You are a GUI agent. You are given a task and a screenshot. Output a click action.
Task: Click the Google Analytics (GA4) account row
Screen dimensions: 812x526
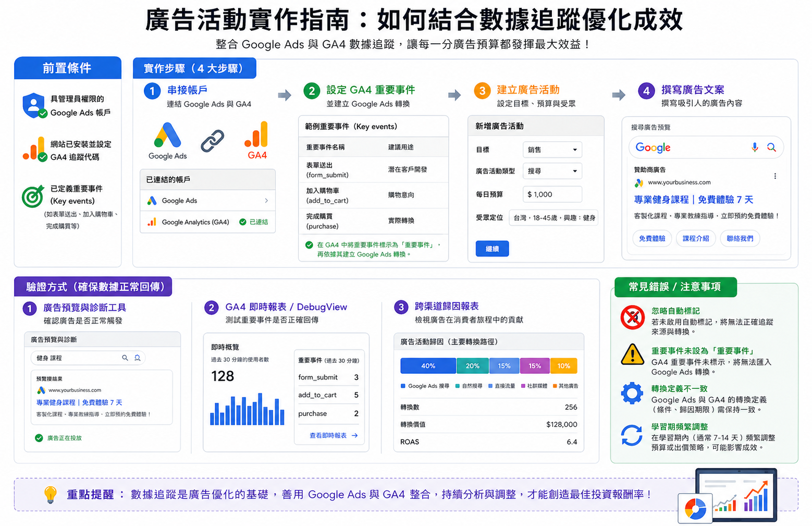pos(207,222)
